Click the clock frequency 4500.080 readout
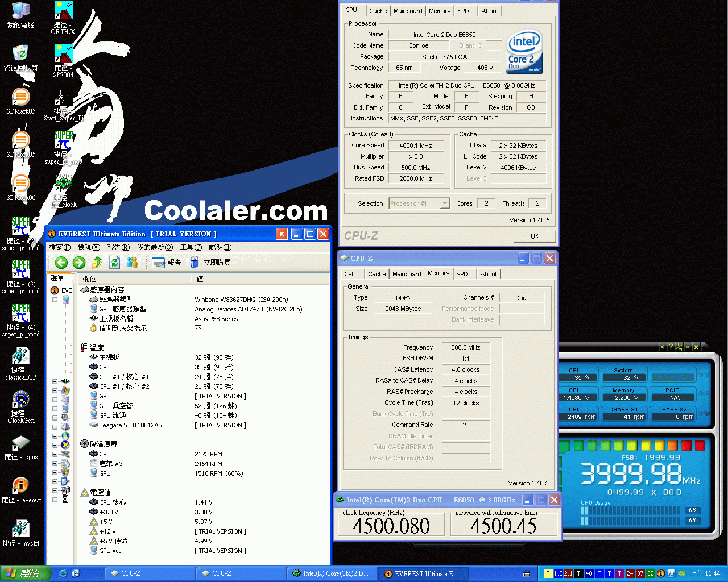This screenshot has height=582, width=728. (x=391, y=526)
